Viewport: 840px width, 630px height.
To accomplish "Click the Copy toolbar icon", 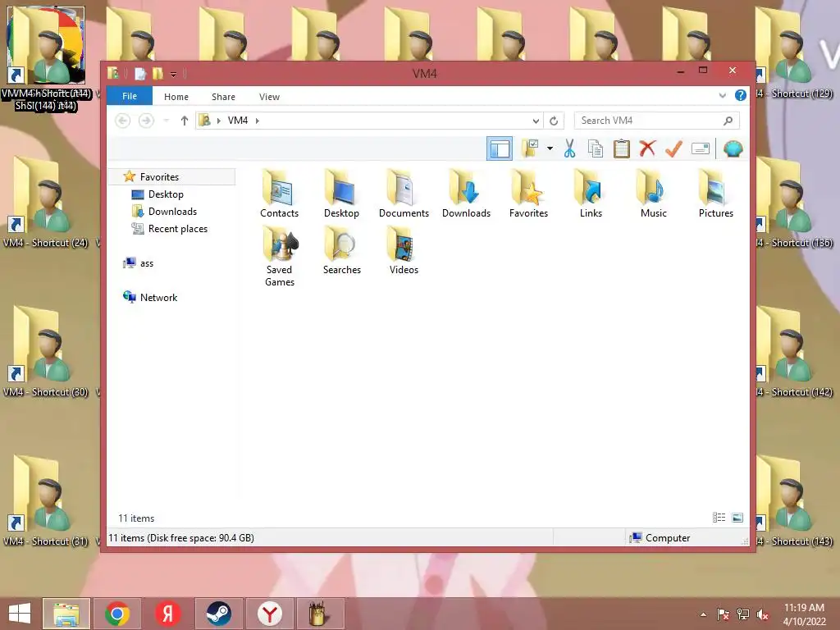I will [596, 149].
